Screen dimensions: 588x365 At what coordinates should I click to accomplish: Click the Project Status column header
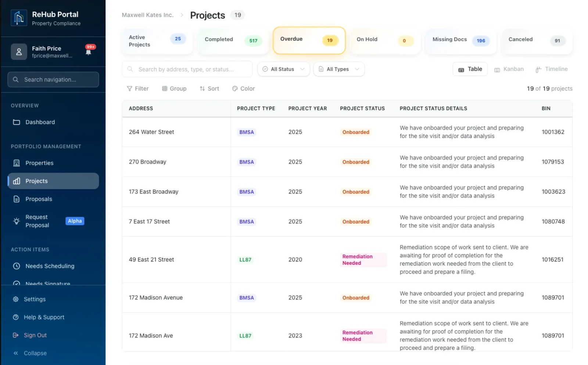(x=362, y=109)
